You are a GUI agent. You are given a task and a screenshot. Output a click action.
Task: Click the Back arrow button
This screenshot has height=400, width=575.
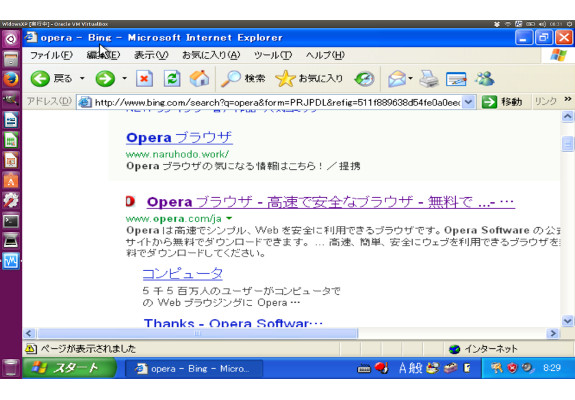click(x=40, y=79)
